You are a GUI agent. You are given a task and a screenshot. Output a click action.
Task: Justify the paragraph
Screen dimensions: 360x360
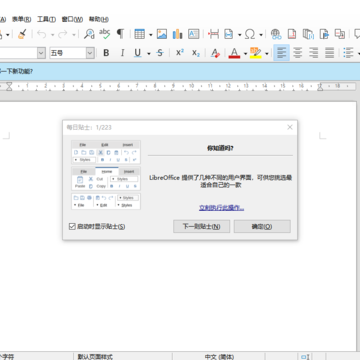click(329, 53)
